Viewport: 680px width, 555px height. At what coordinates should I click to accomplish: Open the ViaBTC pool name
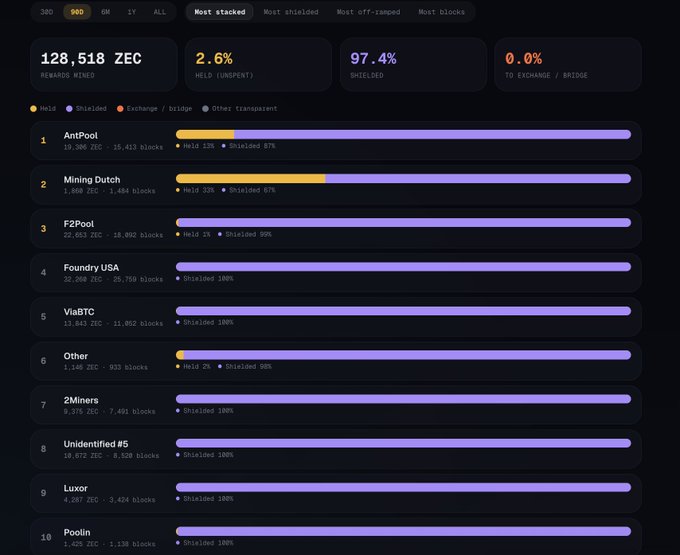click(79, 312)
